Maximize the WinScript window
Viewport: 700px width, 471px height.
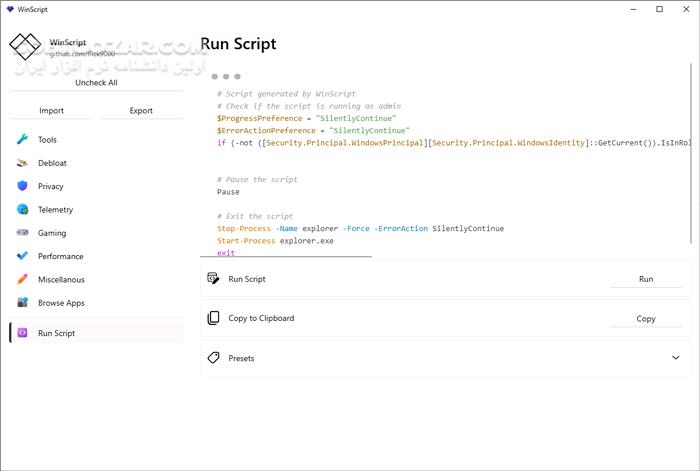coord(659,9)
